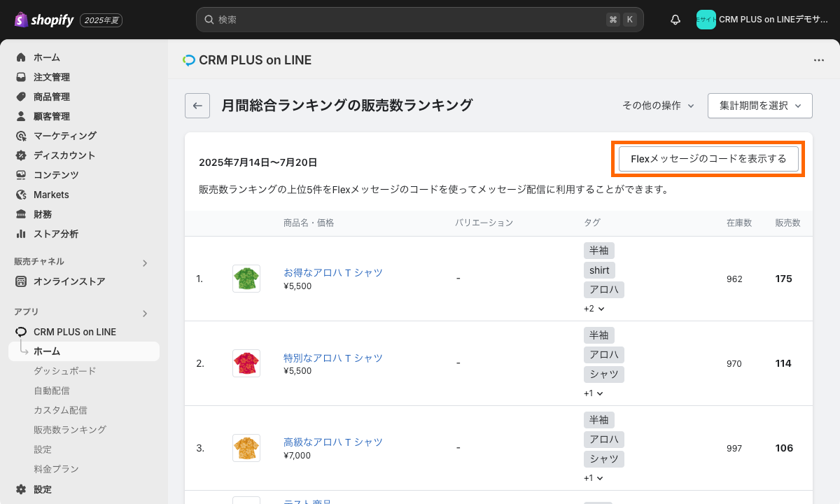Screen dimensions: 840x504
Task: Click the store name CRM PLUS on LINEデモサ…
Action: 773,20
